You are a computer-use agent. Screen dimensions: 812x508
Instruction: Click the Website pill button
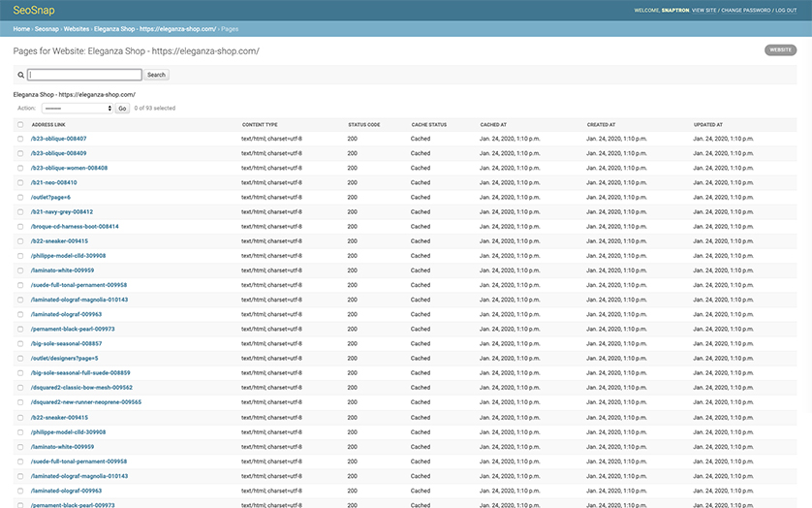(780, 49)
